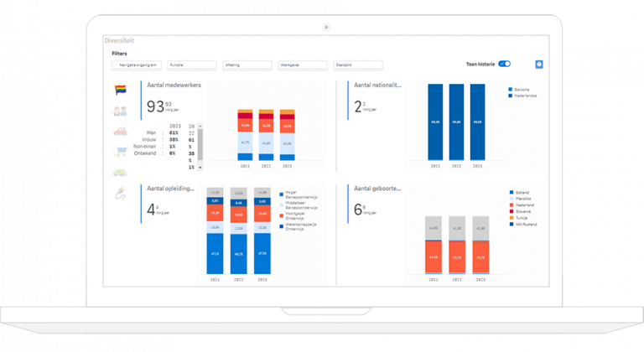Open the blue help icon at top right
644x352 pixels.
tap(539, 65)
